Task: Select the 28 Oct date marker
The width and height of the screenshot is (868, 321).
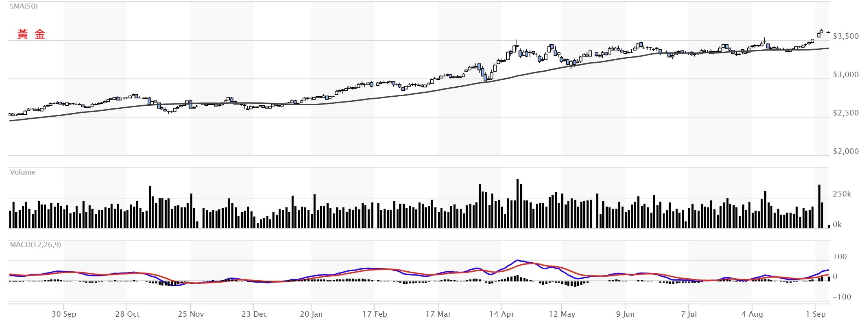Action: 127,314
